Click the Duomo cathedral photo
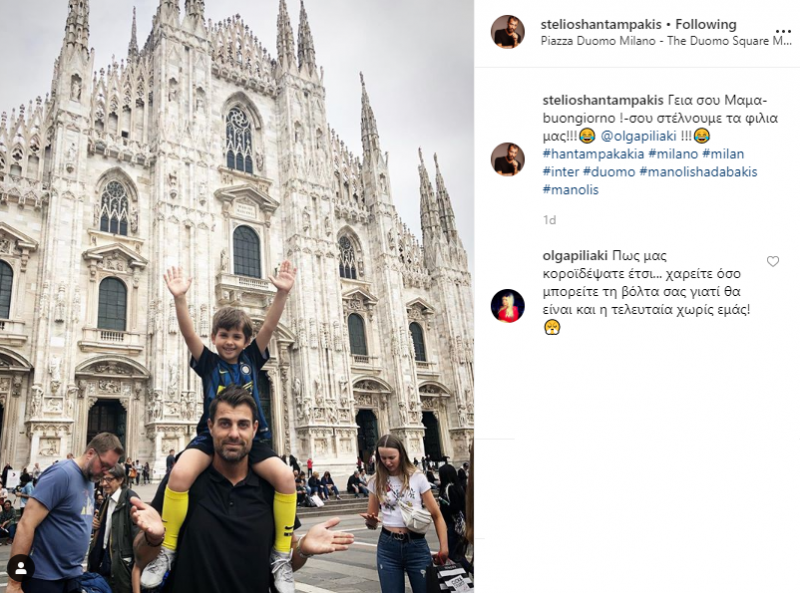Screen dimensions: 800x593 point(237,296)
